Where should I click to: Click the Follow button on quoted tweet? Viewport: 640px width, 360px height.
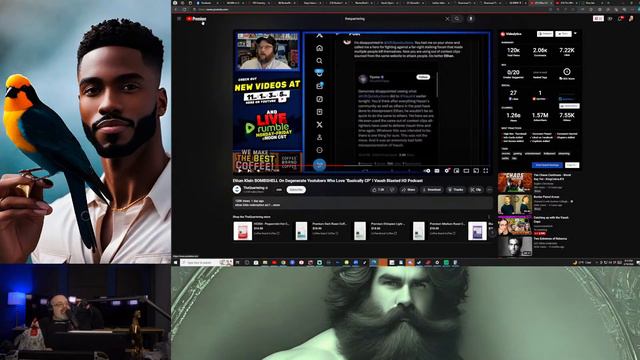pyautogui.click(x=423, y=77)
